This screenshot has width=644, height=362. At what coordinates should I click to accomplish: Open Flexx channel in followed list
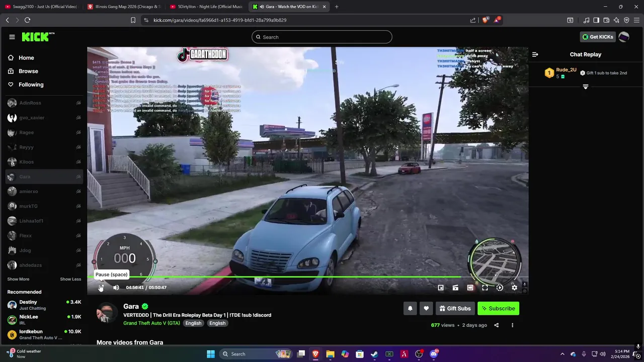pyautogui.click(x=44, y=236)
